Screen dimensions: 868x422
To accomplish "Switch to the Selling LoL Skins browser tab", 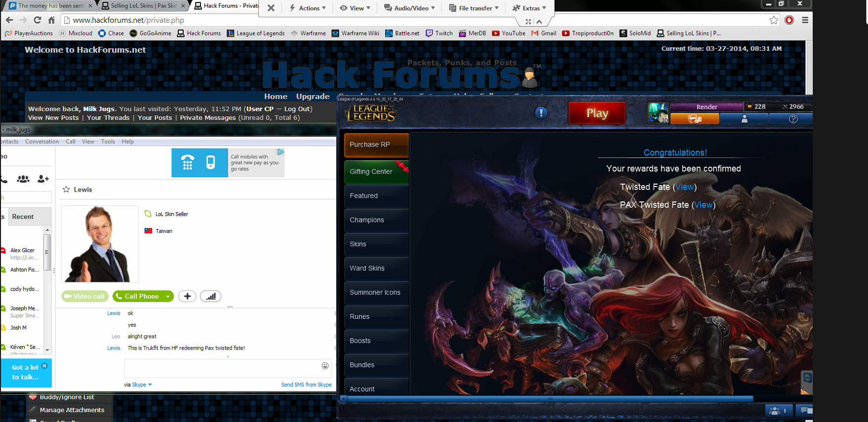I will coord(143,6).
